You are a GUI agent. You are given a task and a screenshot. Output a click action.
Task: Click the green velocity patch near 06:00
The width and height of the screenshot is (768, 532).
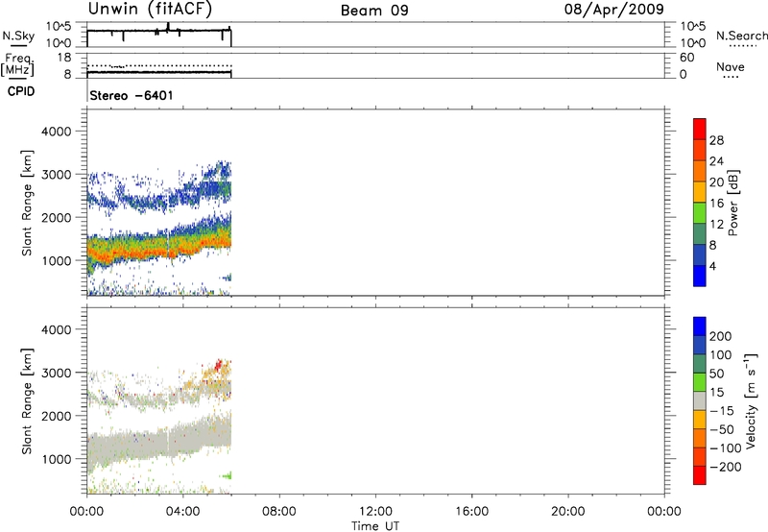coord(227,475)
